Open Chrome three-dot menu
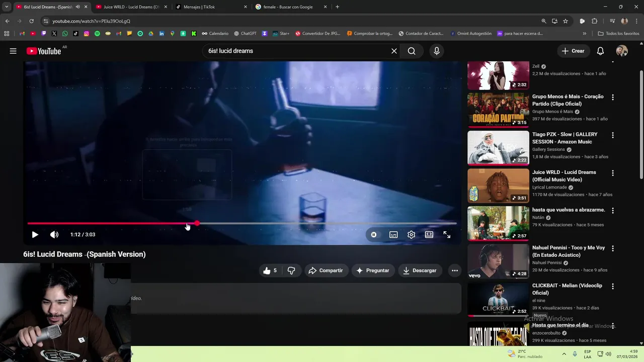 coord(637,21)
